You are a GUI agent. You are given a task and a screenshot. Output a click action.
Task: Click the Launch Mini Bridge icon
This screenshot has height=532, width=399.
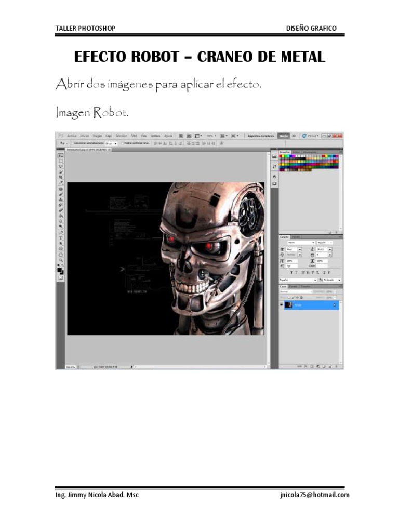[x=189, y=136]
